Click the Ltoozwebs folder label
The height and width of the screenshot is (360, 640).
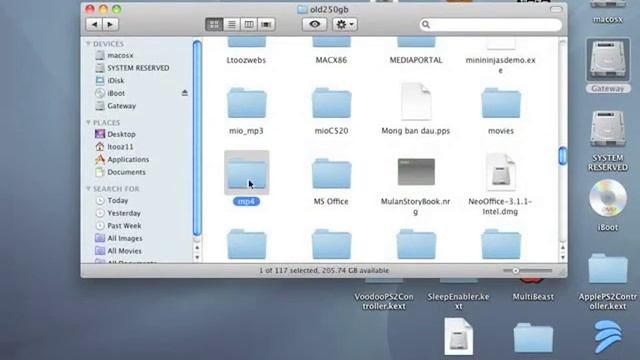click(x=246, y=60)
